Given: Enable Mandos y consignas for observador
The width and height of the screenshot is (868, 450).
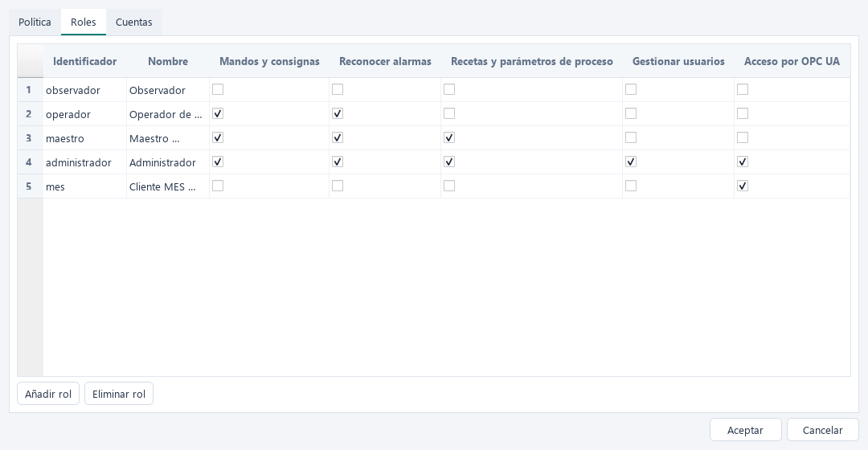Looking at the screenshot, I should (x=218, y=90).
